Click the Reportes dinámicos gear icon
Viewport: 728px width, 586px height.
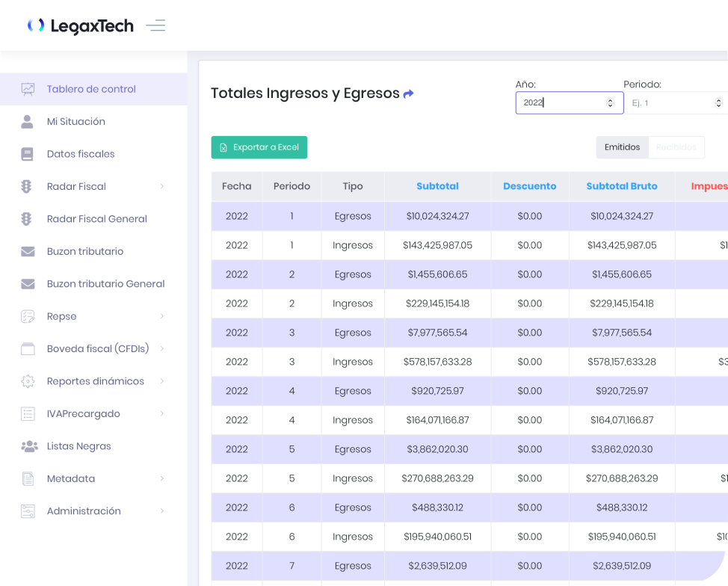tap(28, 381)
